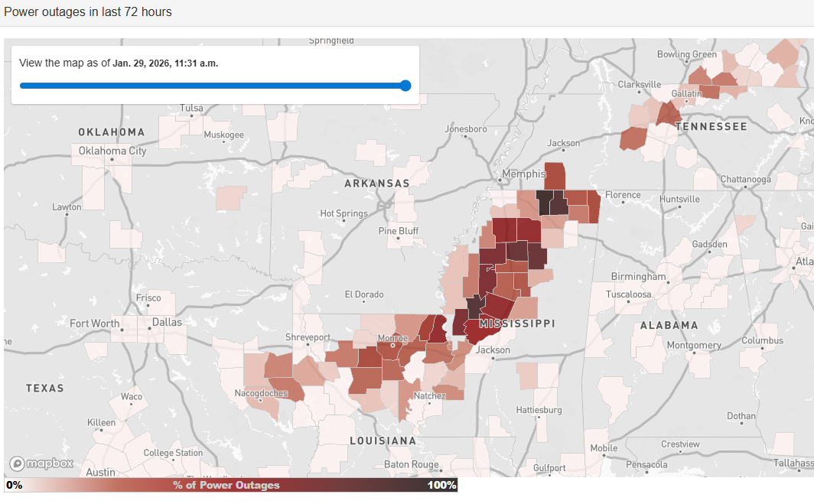Click the Gulfport city label

click(x=549, y=467)
